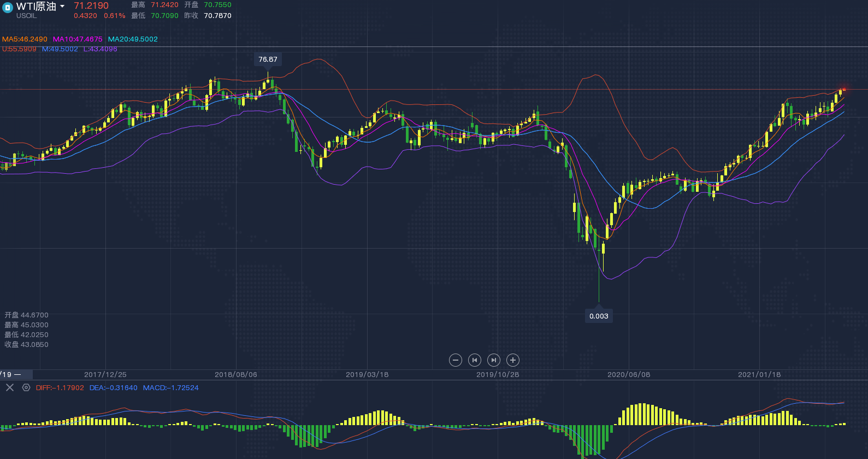Step chart backward with previous button

(475, 360)
